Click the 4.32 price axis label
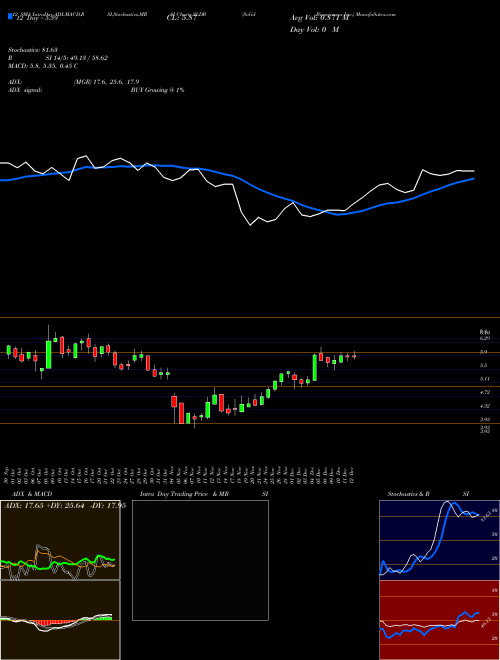Screen dimensions: 500x660 [x=485, y=406]
